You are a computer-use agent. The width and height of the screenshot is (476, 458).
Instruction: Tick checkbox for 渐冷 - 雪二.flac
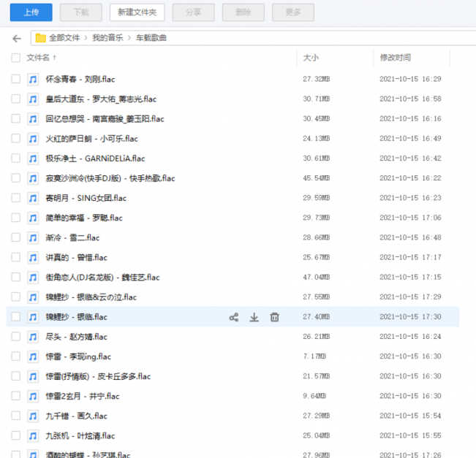pyautogui.click(x=16, y=237)
